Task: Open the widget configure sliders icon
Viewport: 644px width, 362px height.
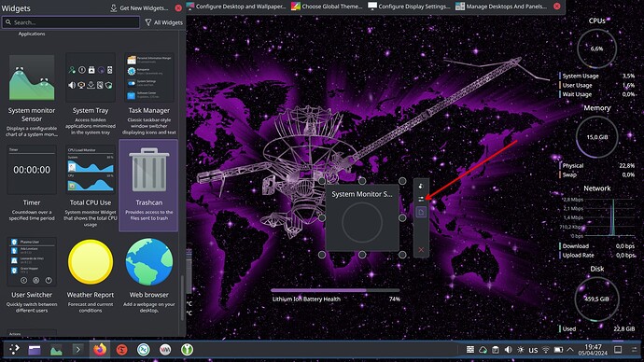Action: 421,199
